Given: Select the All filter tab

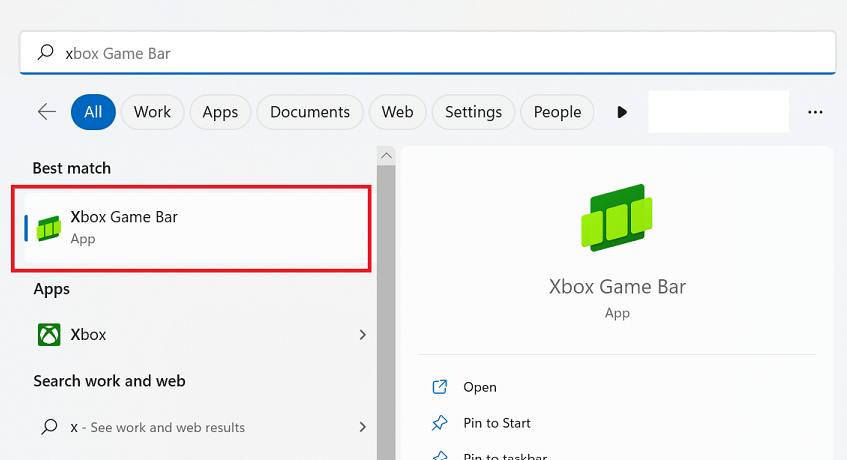Looking at the screenshot, I should (x=93, y=112).
